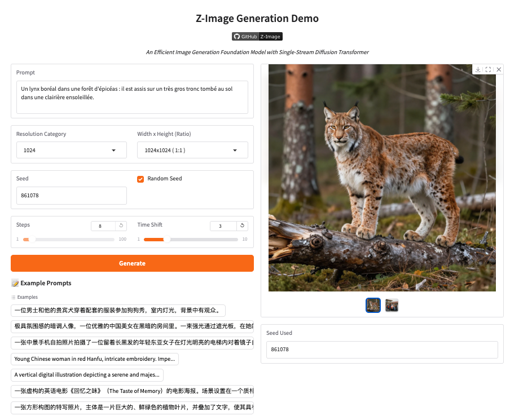Close the image preview with X icon
Screen dimensions: 510x420
499,69
